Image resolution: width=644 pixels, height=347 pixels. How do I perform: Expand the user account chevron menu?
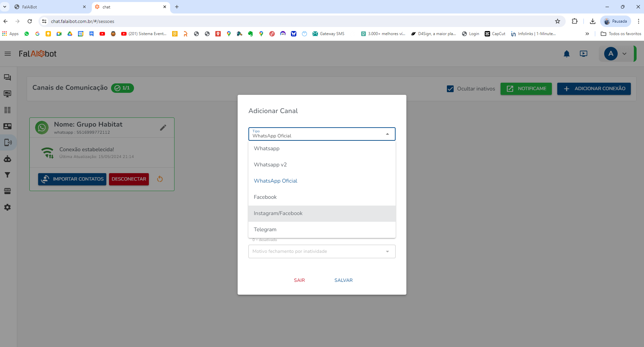[624, 54]
